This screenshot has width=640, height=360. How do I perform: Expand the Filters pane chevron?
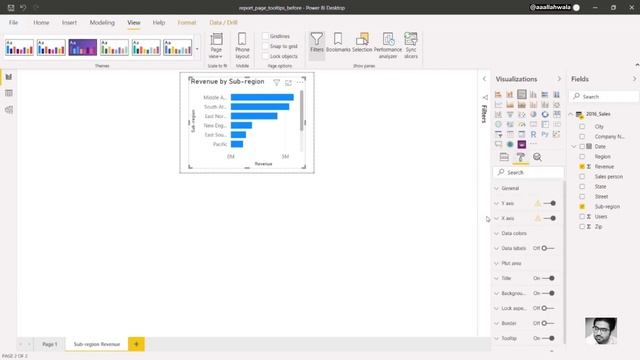(x=484, y=79)
